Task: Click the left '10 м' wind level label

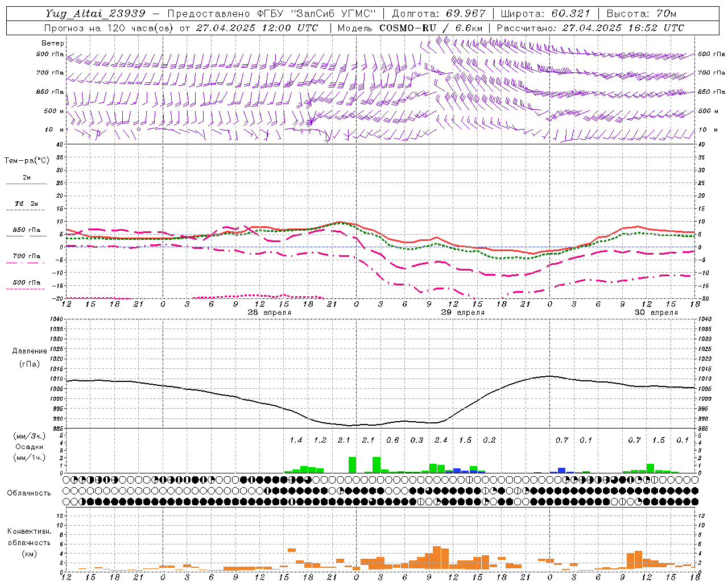Action: pyautogui.click(x=55, y=130)
